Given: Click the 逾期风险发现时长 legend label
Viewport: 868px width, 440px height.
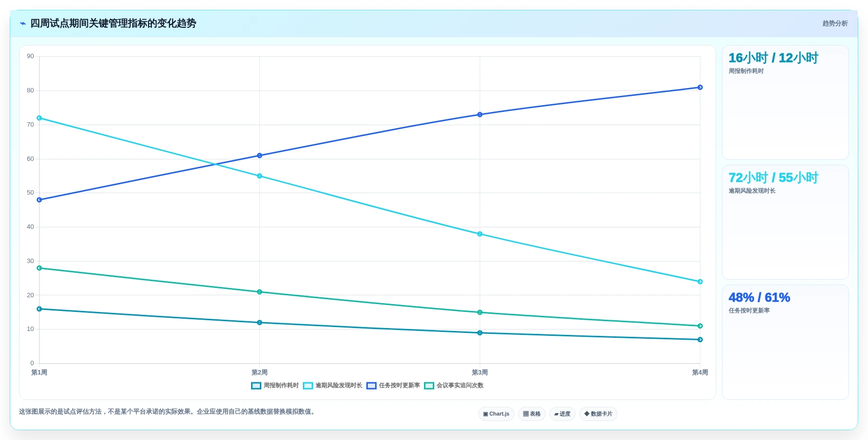Looking at the screenshot, I should point(339,386).
